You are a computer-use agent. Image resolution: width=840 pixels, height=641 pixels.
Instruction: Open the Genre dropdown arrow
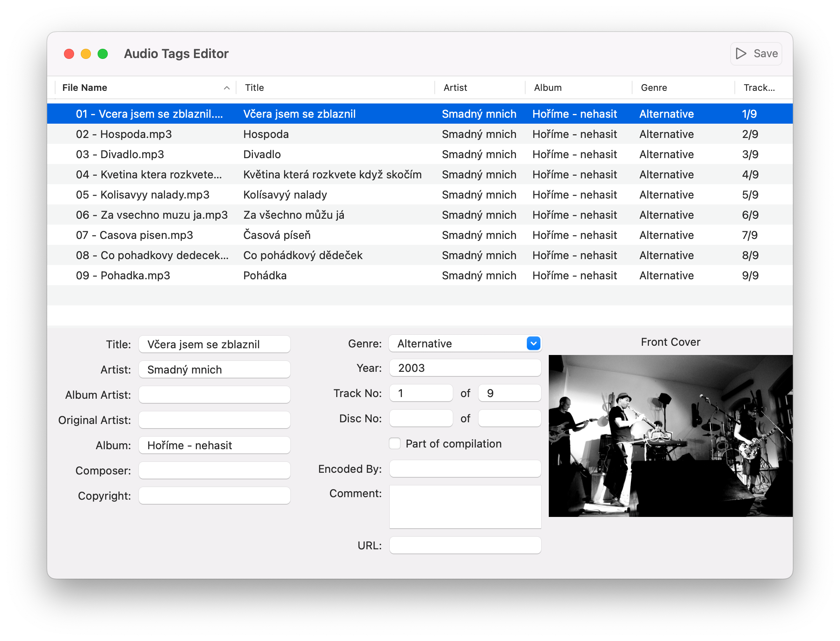(x=533, y=343)
